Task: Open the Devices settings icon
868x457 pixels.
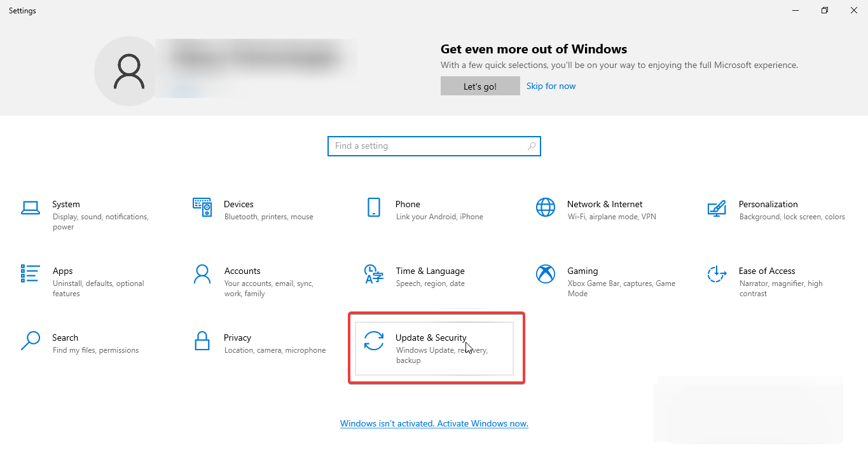Action: click(x=202, y=208)
